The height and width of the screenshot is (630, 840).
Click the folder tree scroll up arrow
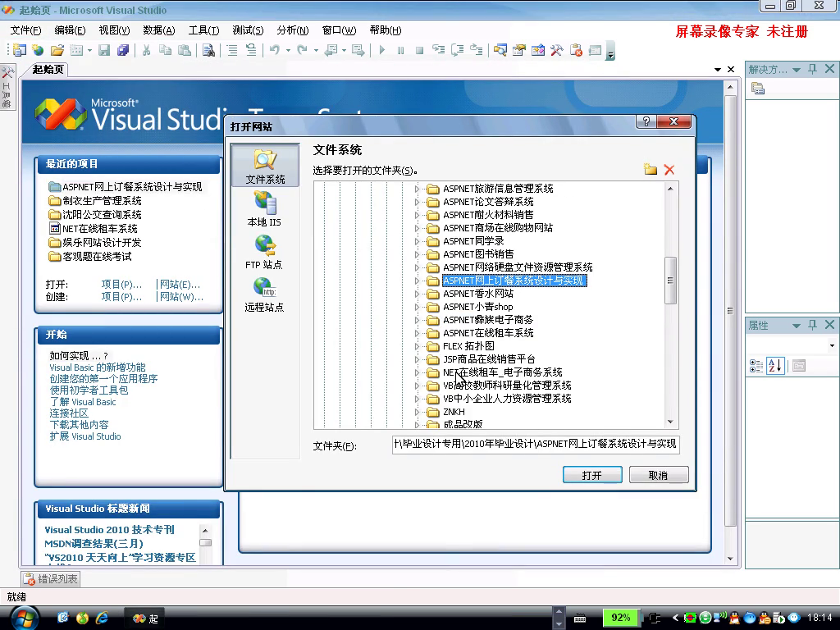tap(670, 189)
